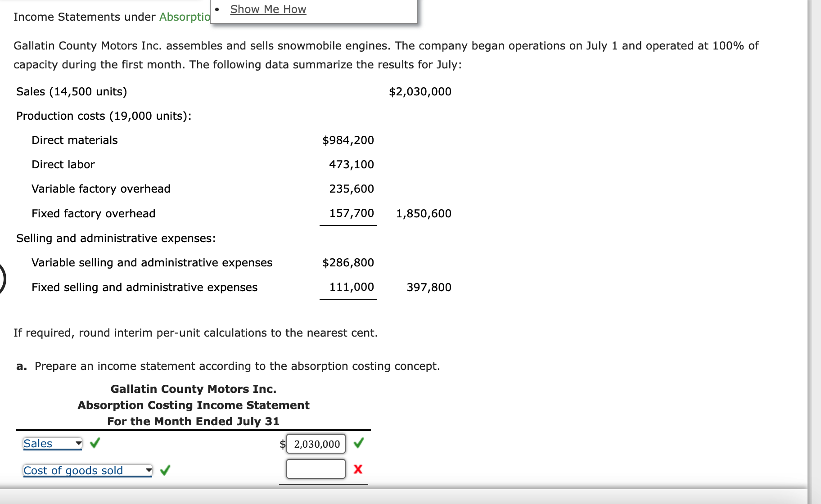
Task: Click the $2,030,000 sales value in data table
Action: click(x=420, y=91)
